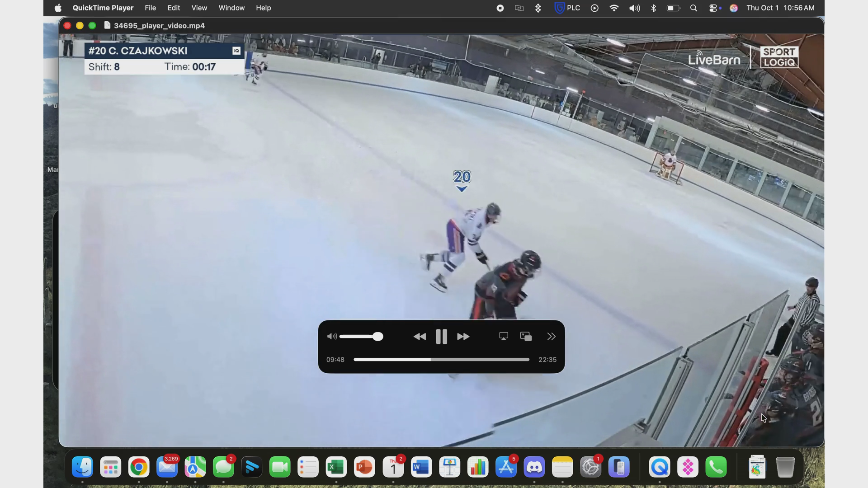
Task: Open Microsoft Word from the Dock
Action: [x=421, y=467]
